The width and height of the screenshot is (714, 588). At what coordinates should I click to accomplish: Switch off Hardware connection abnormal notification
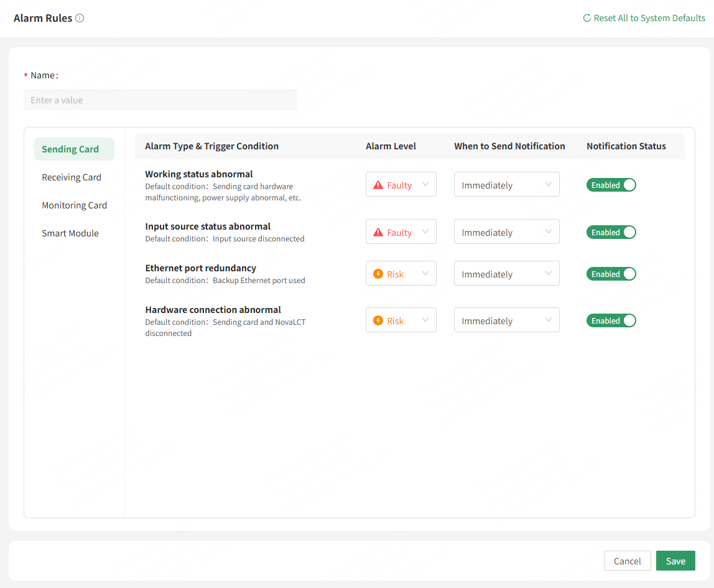pos(611,320)
